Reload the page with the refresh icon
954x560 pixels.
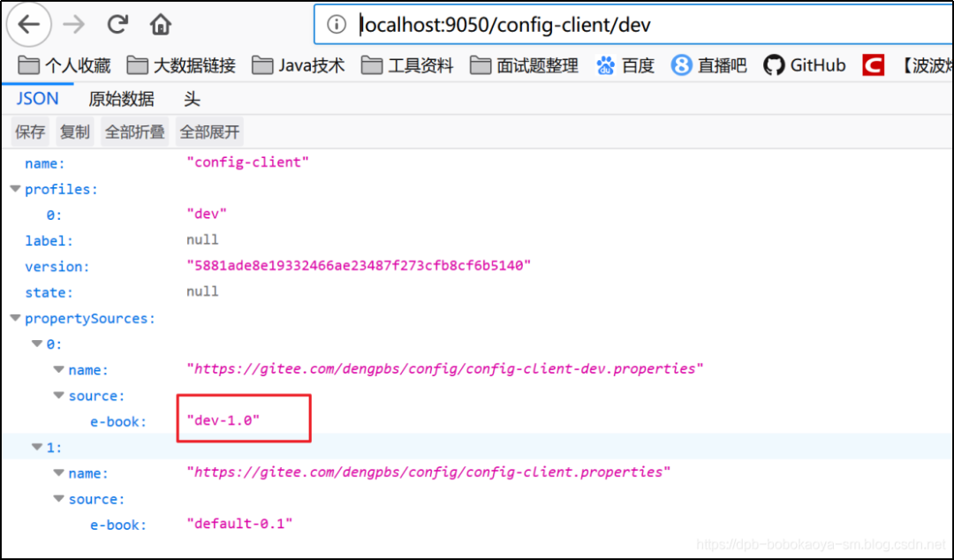tap(117, 25)
